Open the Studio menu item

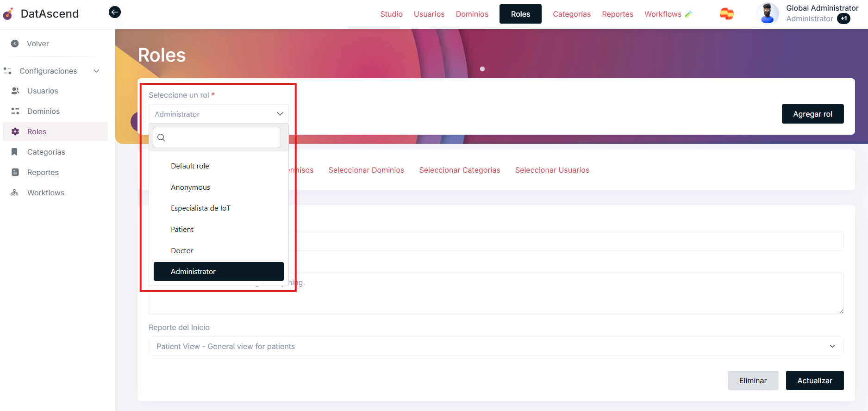(391, 14)
